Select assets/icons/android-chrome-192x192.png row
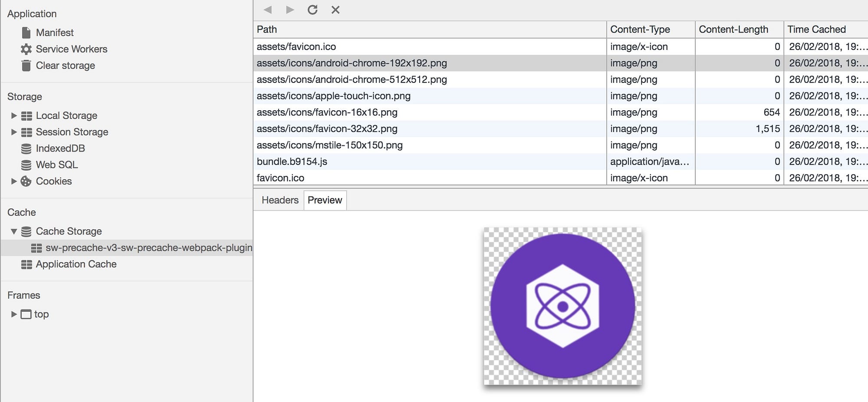The width and height of the screenshot is (868, 402). point(561,63)
